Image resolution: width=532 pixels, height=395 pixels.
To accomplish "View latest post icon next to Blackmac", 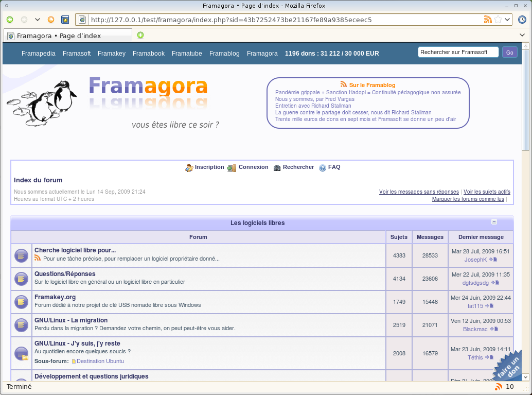I will [493, 329].
